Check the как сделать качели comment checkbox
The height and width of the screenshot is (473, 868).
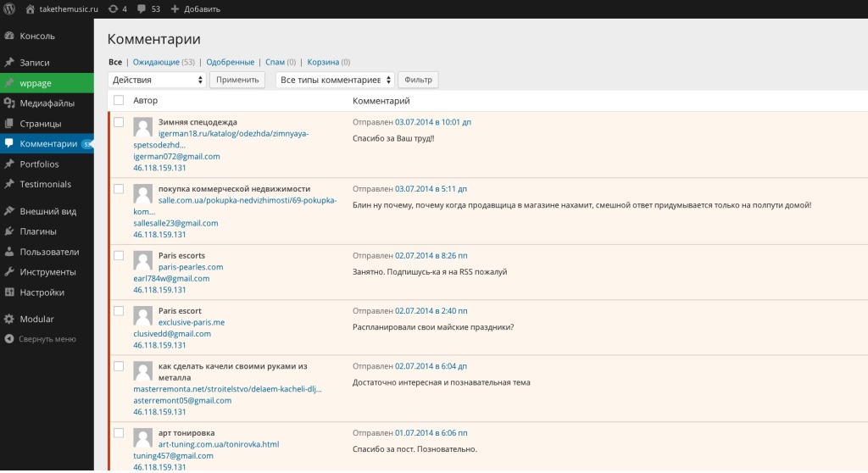(x=119, y=366)
